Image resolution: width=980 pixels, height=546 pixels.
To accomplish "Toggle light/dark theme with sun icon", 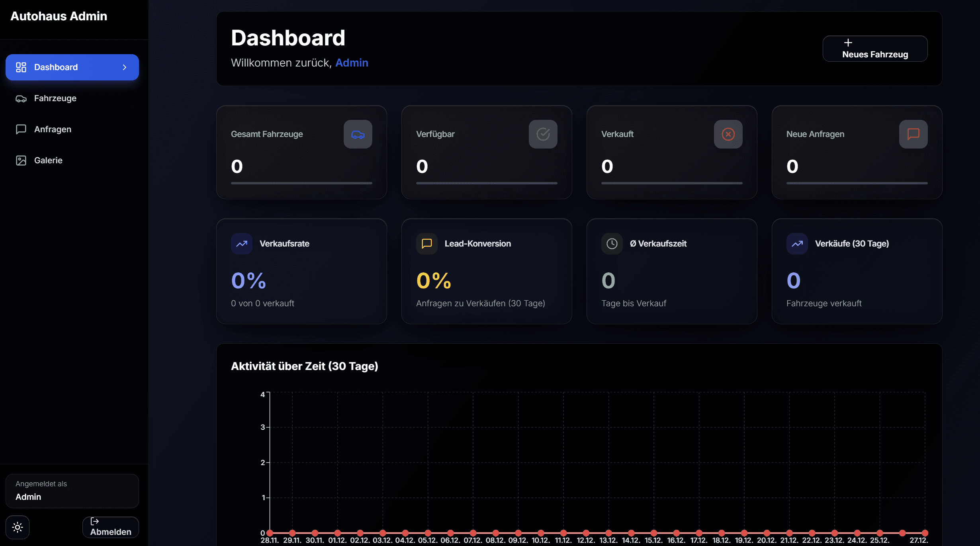I will pyautogui.click(x=18, y=527).
